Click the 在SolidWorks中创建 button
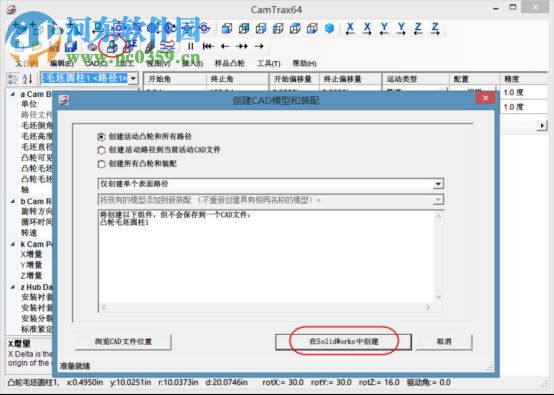 343,342
